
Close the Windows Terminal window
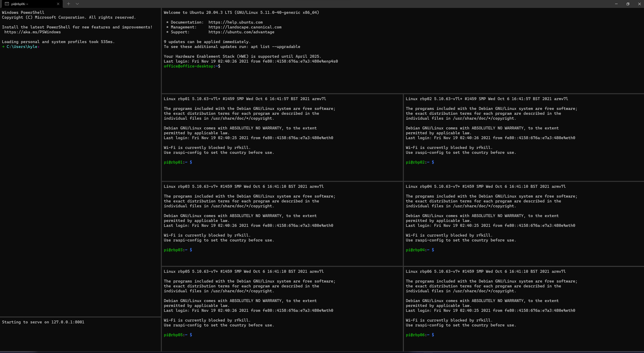639,4
